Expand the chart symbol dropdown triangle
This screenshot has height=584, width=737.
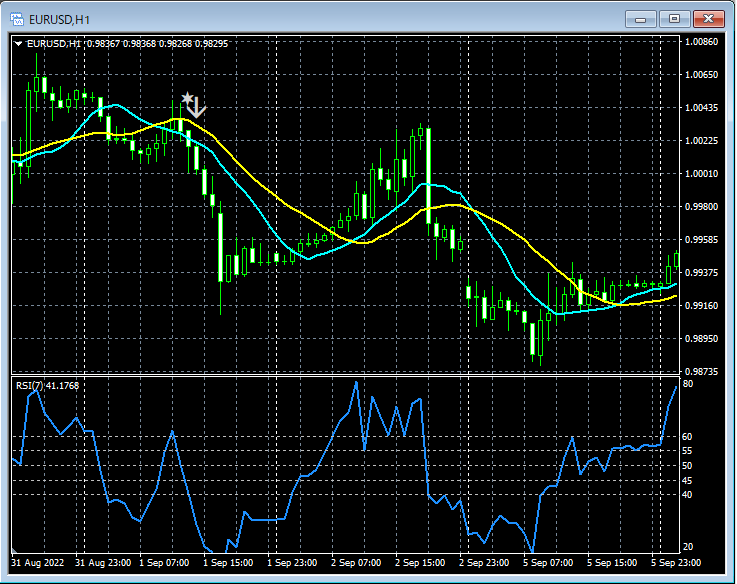[18, 44]
